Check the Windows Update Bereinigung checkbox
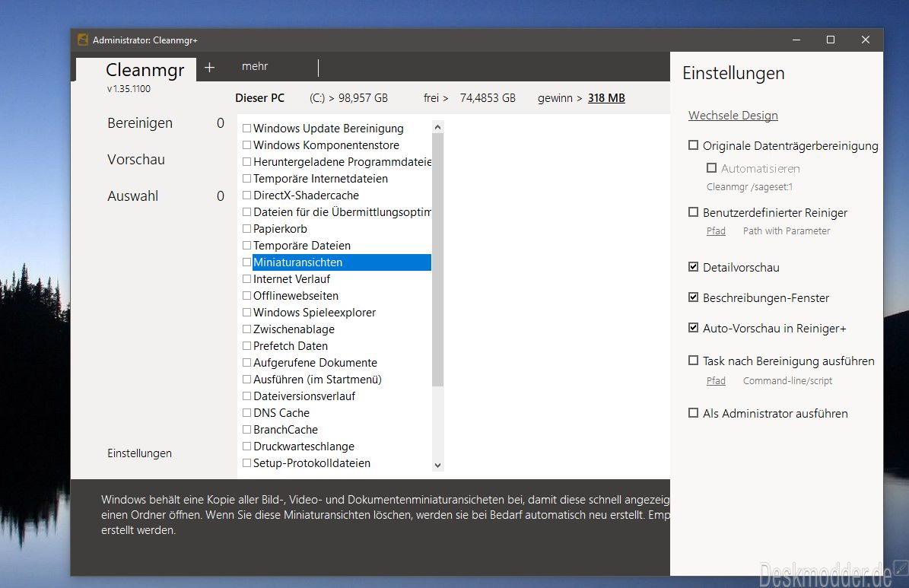The height and width of the screenshot is (588, 909). tap(247, 128)
